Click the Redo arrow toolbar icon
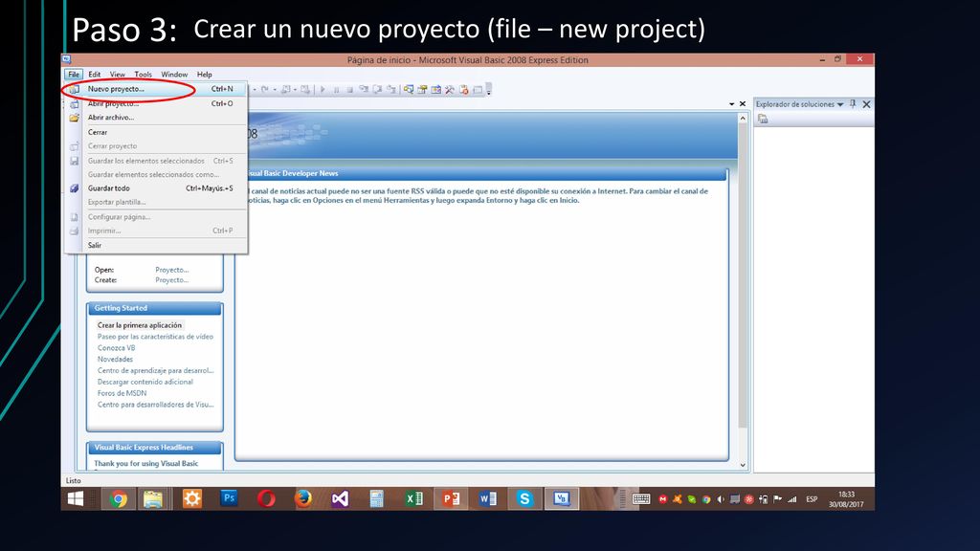The height and width of the screenshot is (551, 980). [265, 89]
